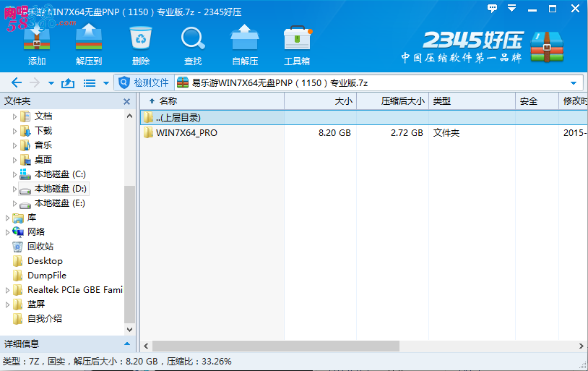
Task: Expand 本地磁盘 (D:) node
Action: pos(14,189)
